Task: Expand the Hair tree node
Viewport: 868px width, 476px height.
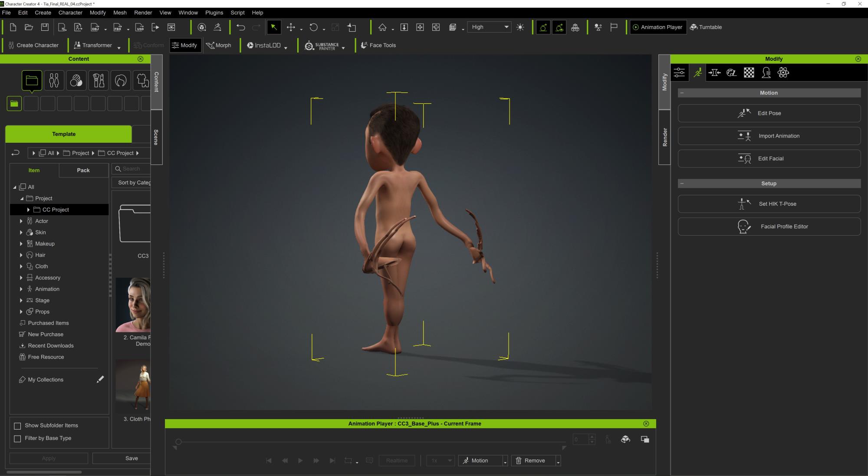Action: [x=21, y=255]
